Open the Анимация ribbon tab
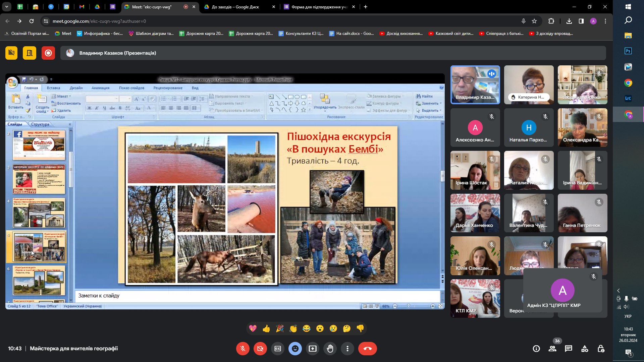644x362 pixels. [x=100, y=88]
